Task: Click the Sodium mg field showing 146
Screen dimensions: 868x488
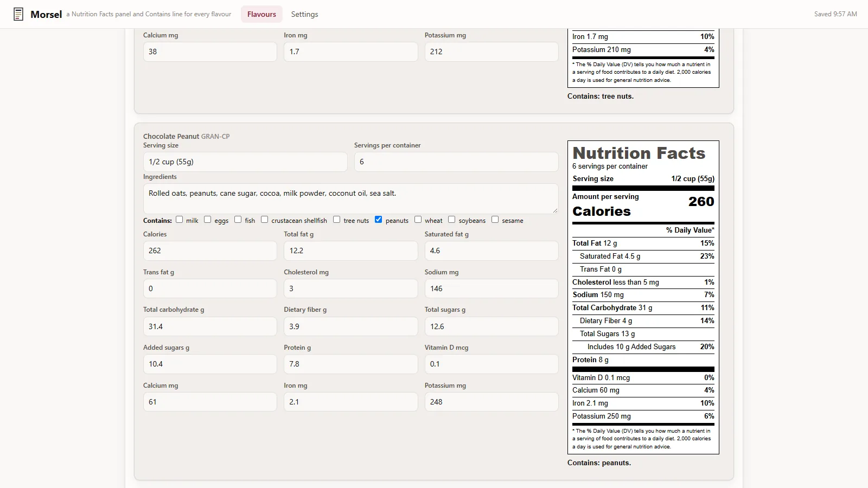Action: coord(492,288)
